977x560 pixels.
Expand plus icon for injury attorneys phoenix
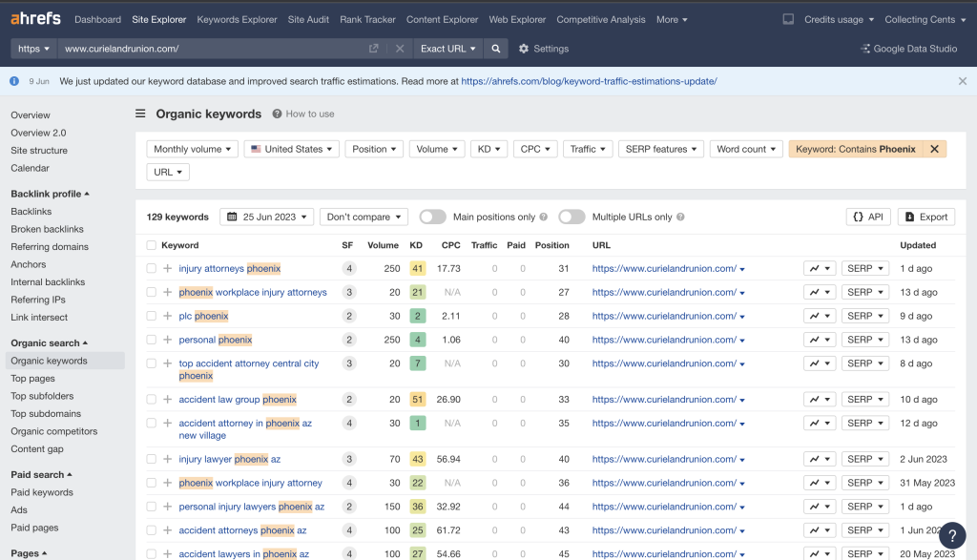pyautogui.click(x=167, y=269)
